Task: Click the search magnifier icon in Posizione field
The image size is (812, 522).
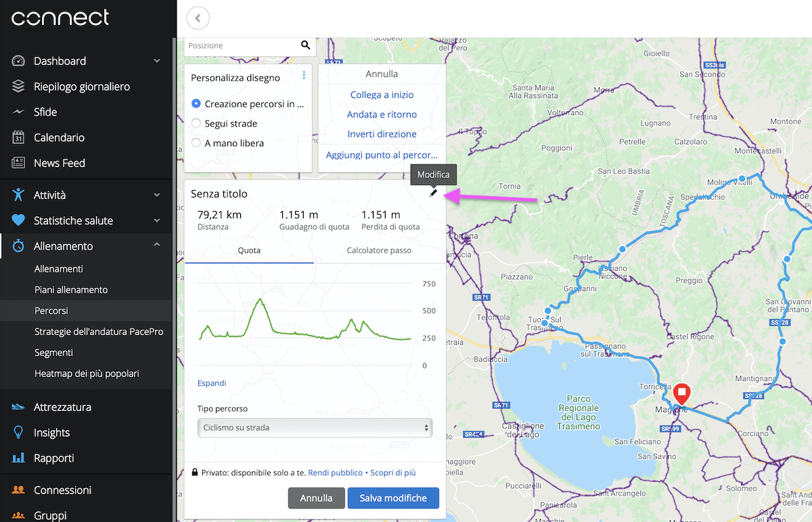Action: 306,45
